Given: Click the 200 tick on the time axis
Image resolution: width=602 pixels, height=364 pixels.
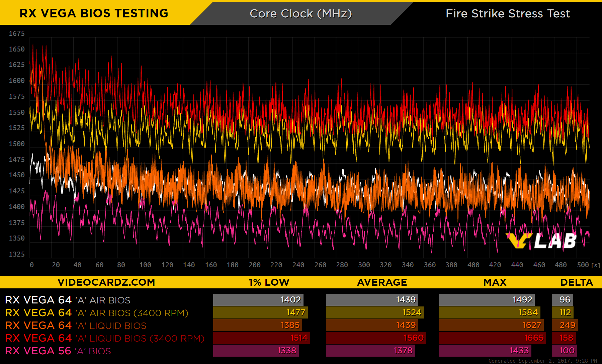Looking at the screenshot, I should click(255, 265).
